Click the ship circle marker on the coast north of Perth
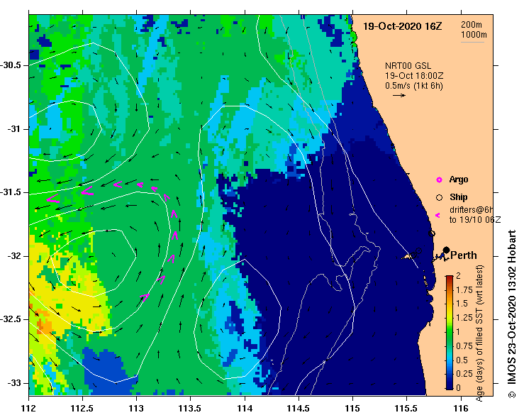This screenshot has height=420, width=524. coord(432,233)
